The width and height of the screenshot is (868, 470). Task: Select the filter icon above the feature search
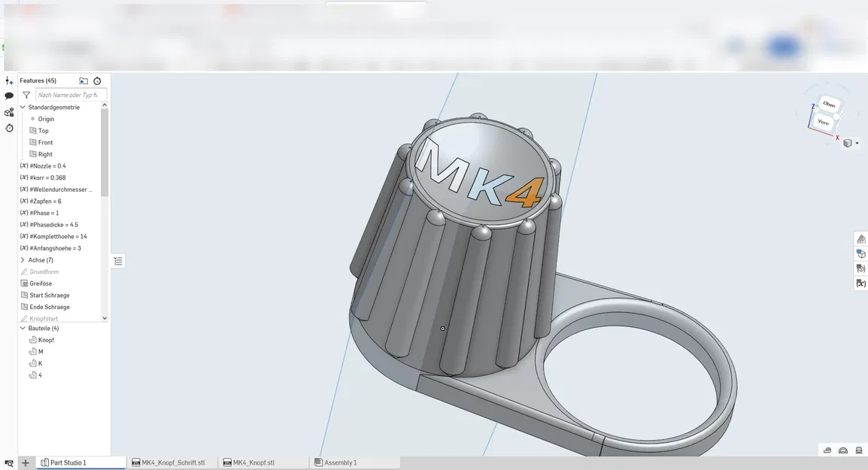click(x=26, y=94)
